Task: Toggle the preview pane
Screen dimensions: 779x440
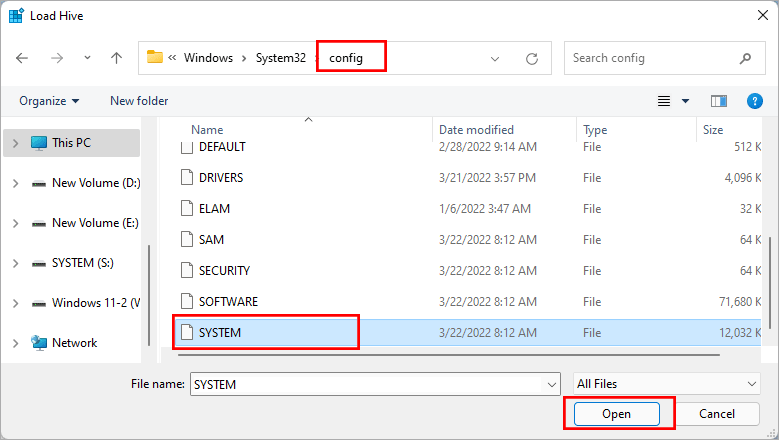Action: (x=718, y=101)
